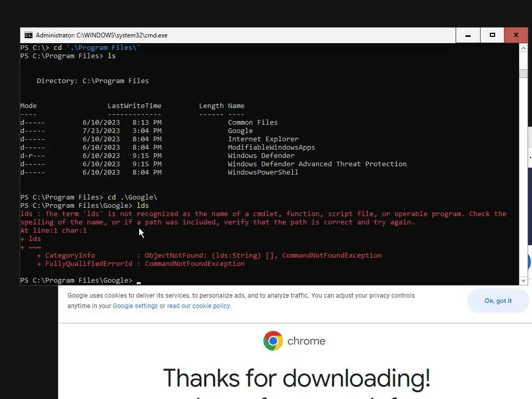Open the Google settings link
Screen dimensions: 532x399
(135, 305)
